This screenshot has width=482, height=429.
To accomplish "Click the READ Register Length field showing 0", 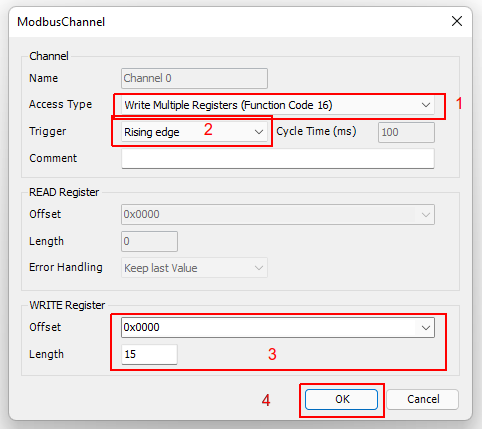I will (x=149, y=241).
